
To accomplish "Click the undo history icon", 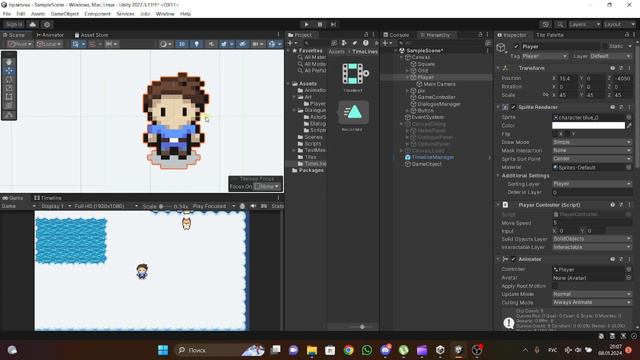I will (x=545, y=24).
